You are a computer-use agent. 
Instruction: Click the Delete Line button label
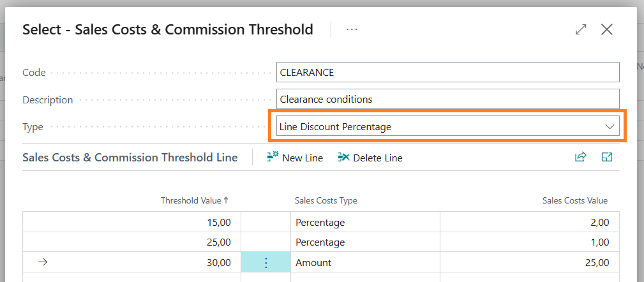point(377,158)
